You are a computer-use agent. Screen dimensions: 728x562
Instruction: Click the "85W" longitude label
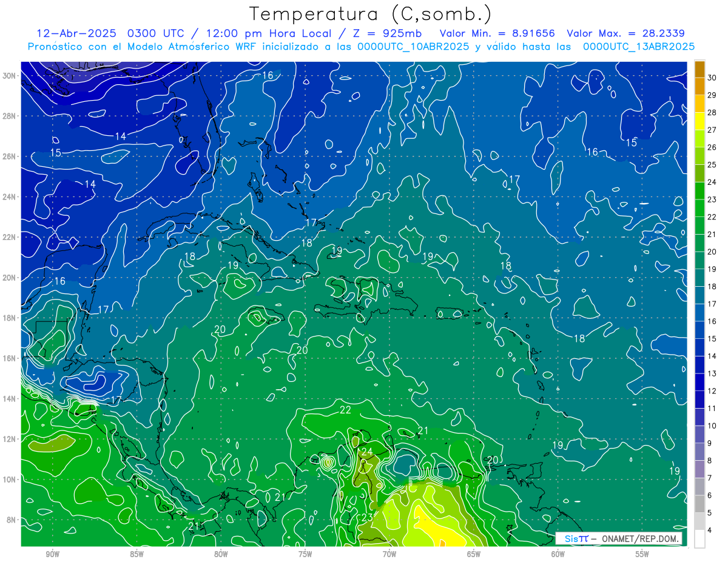[136, 554]
